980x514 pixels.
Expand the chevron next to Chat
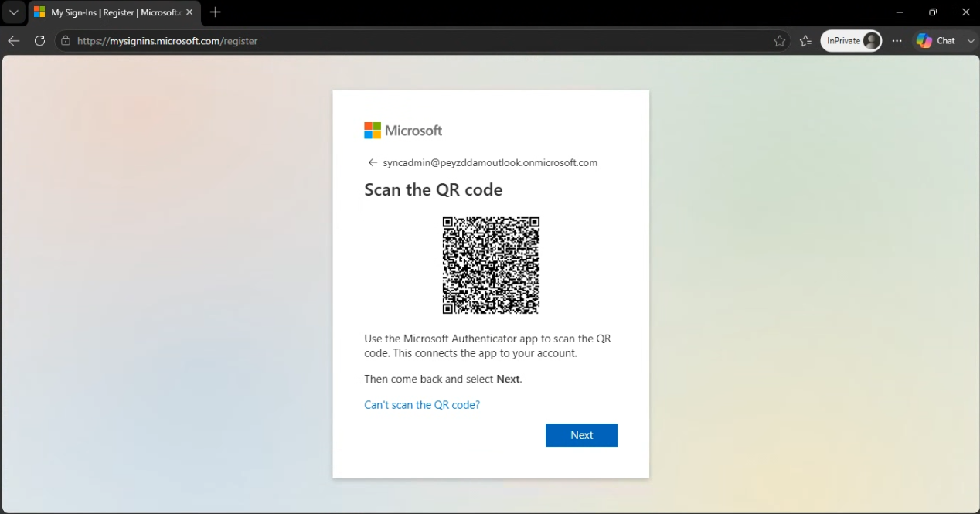coord(970,41)
